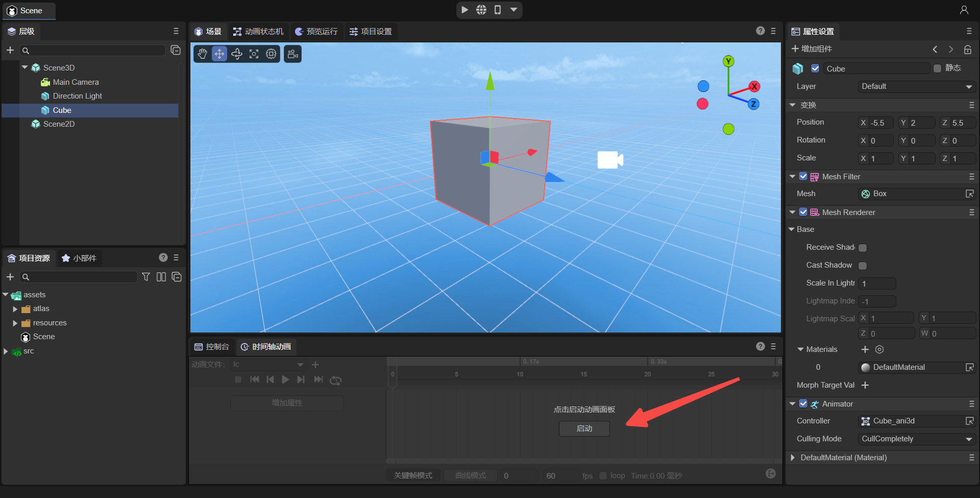The height and width of the screenshot is (498, 980).
Task: Click the lock icon in properties panel
Action: click(967, 50)
